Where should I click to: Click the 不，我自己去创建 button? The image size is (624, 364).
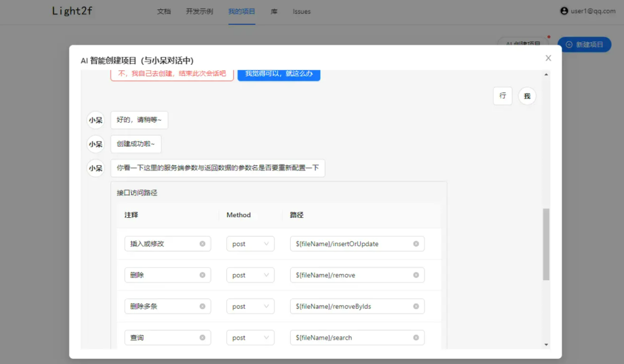[x=171, y=74]
